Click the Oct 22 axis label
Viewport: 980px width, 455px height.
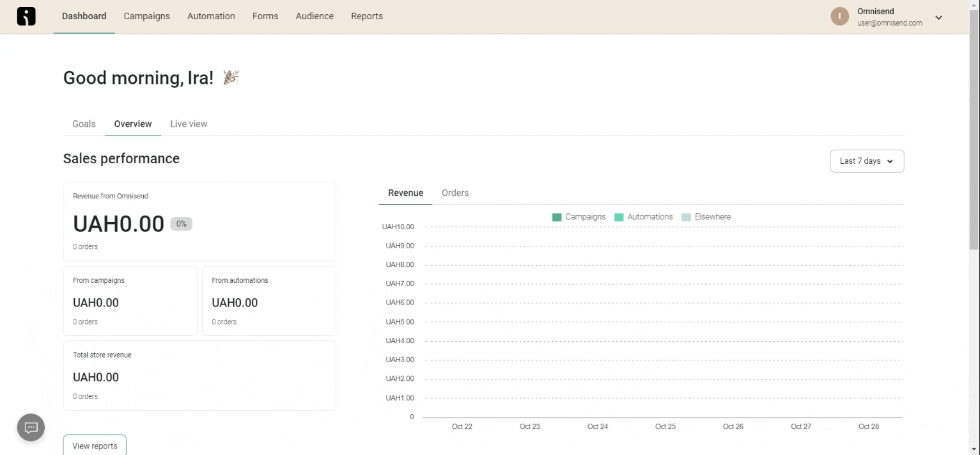pyautogui.click(x=462, y=427)
